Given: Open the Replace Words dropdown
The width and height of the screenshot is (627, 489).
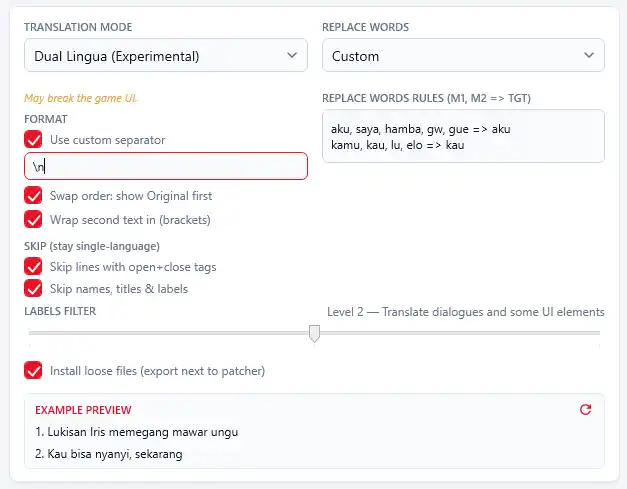Looking at the screenshot, I should point(463,55).
